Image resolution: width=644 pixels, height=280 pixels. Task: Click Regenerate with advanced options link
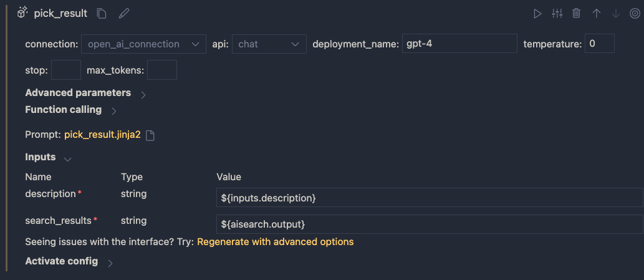(x=275, y=241)
